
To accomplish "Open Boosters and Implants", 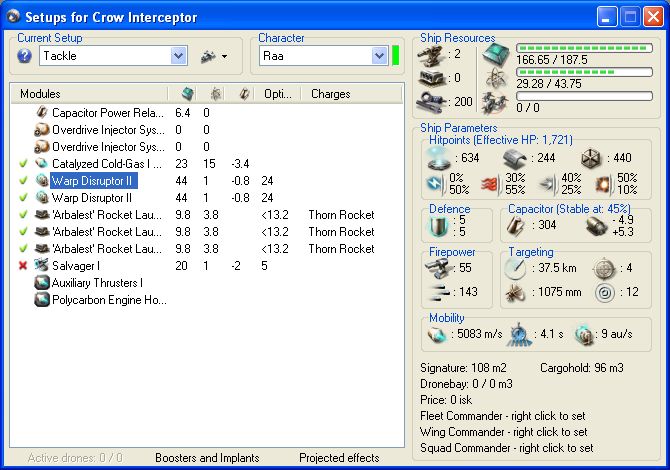I will coord(207,458).
